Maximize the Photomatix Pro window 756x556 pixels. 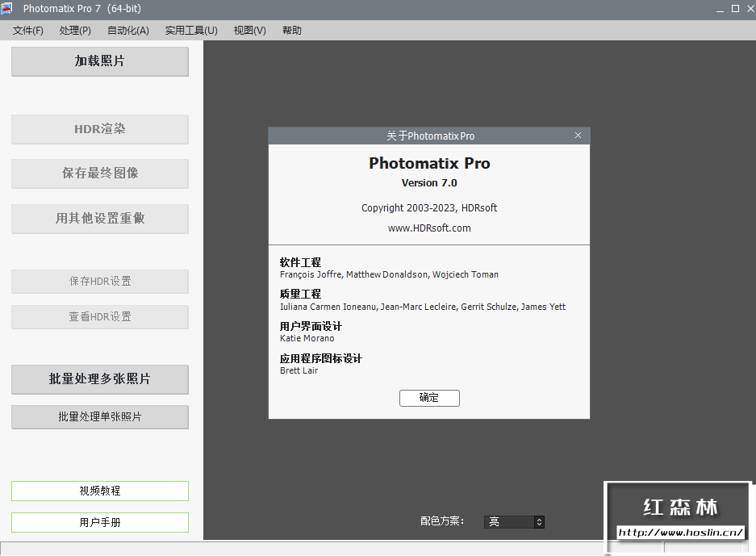point(735,8)
